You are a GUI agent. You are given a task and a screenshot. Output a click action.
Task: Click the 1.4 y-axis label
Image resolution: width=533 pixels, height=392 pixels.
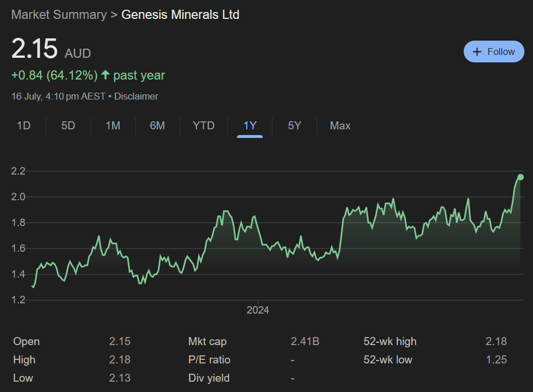click(x=18, y=274)
